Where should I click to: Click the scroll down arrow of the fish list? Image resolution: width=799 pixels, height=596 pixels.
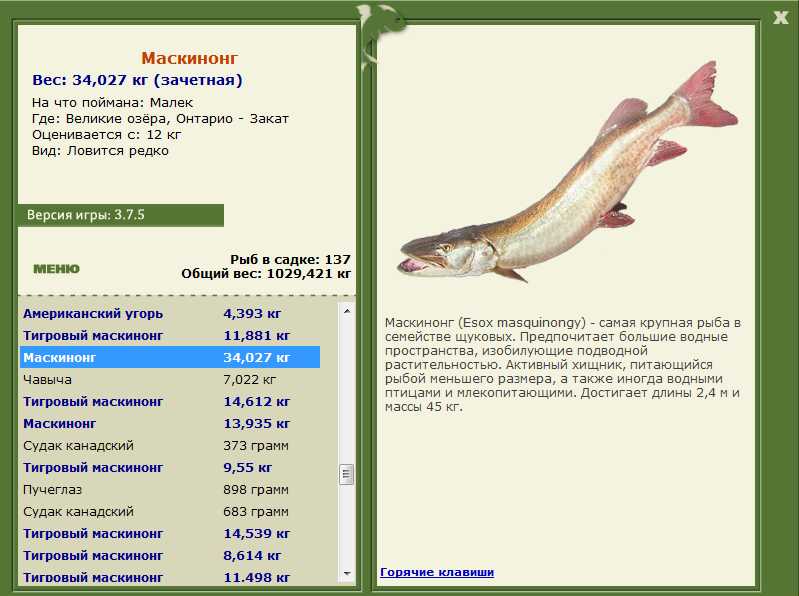[347, 574]
